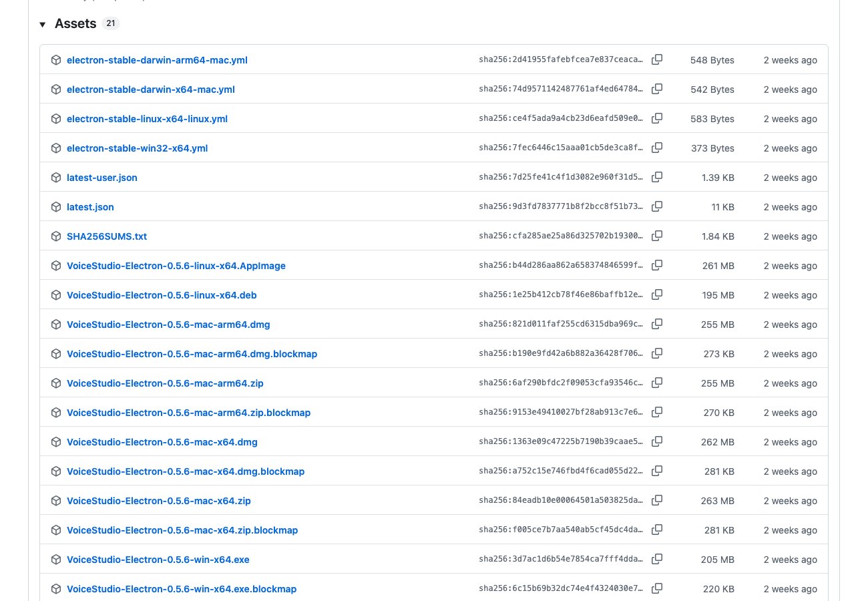The height and width of the screenshot is (601, 868).
Task: Click the 205 MB size value
Action: (x=718, y=560)
